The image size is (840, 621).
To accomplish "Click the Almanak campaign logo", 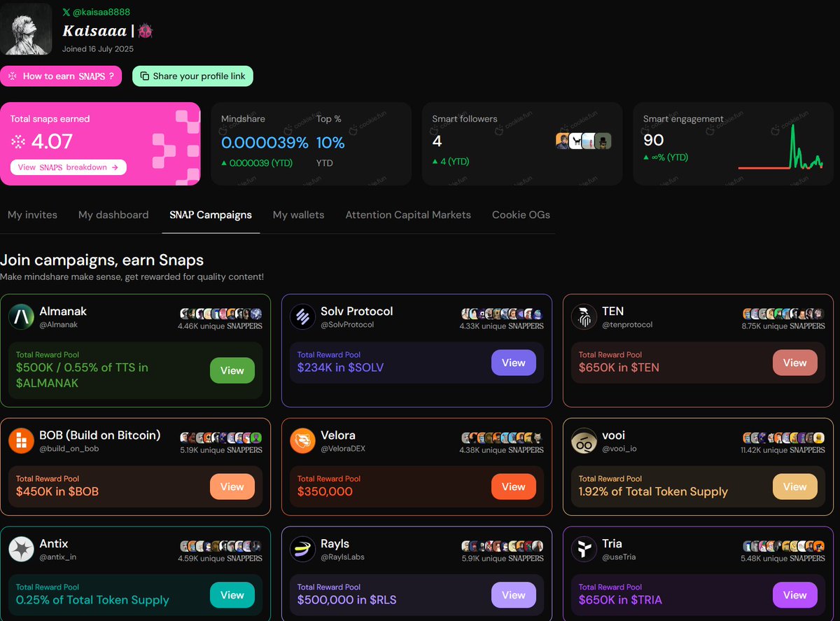I will [21, 317].
